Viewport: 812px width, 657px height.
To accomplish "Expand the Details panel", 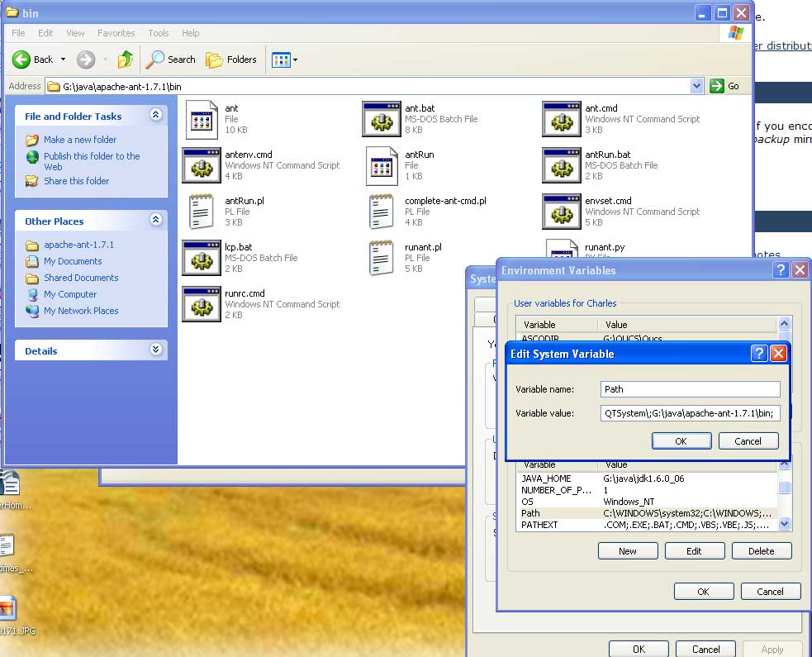I will pos(155,350).
